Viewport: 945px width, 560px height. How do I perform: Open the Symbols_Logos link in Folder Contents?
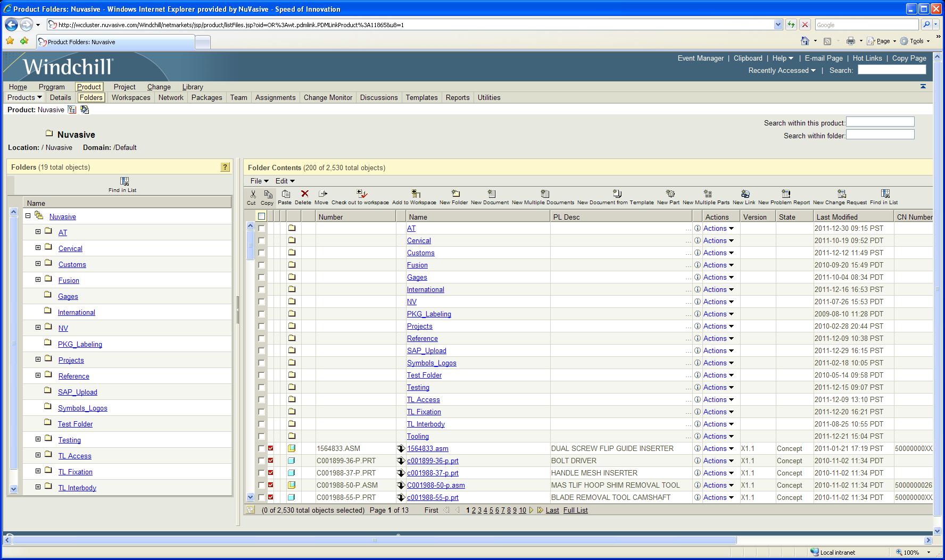click(x=432, y=363)
